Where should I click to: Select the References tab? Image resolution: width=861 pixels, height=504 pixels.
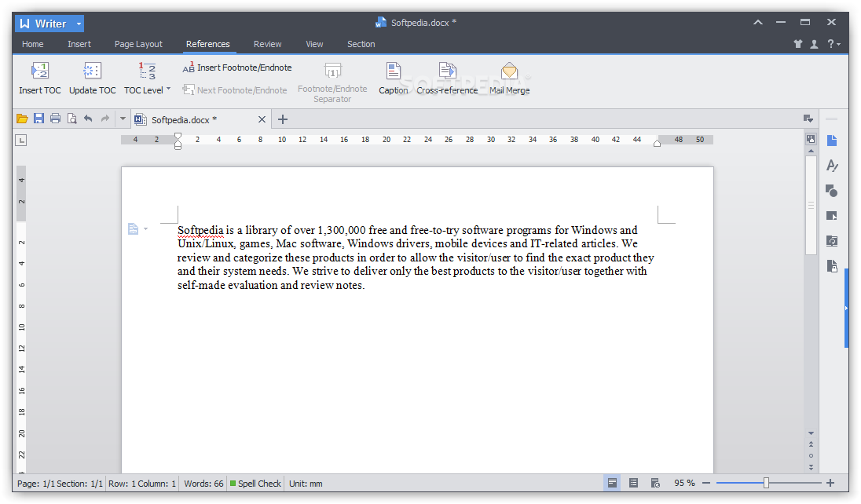207,44
